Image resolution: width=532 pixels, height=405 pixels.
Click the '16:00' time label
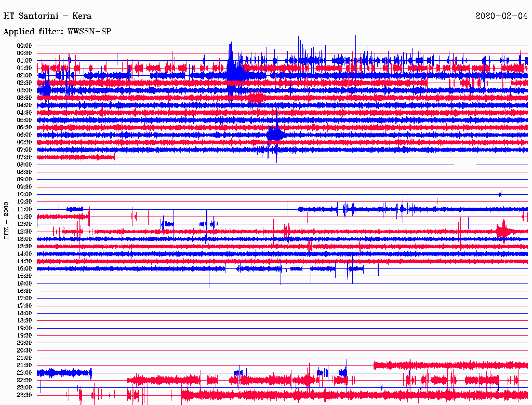coord(24,283)
